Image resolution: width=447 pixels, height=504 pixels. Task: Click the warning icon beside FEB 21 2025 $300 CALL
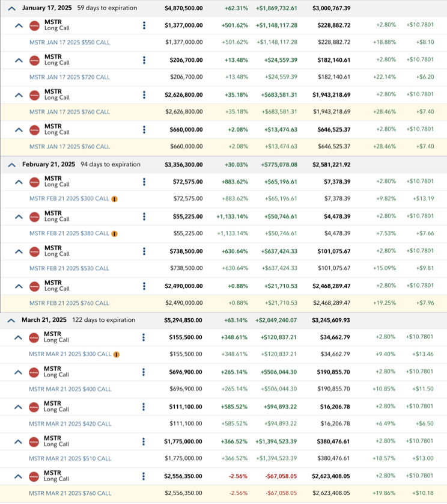(114, 199)
